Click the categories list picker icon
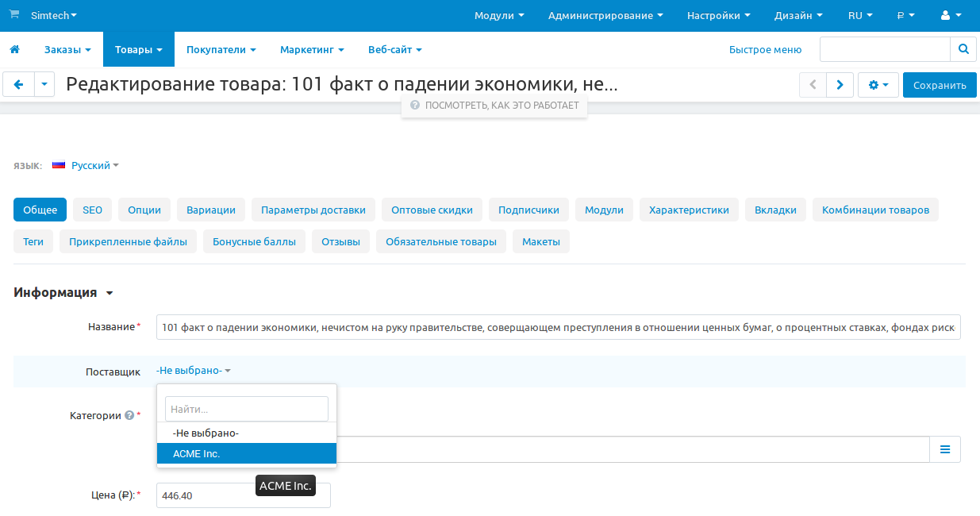980x516 pixels. [944, 449]
